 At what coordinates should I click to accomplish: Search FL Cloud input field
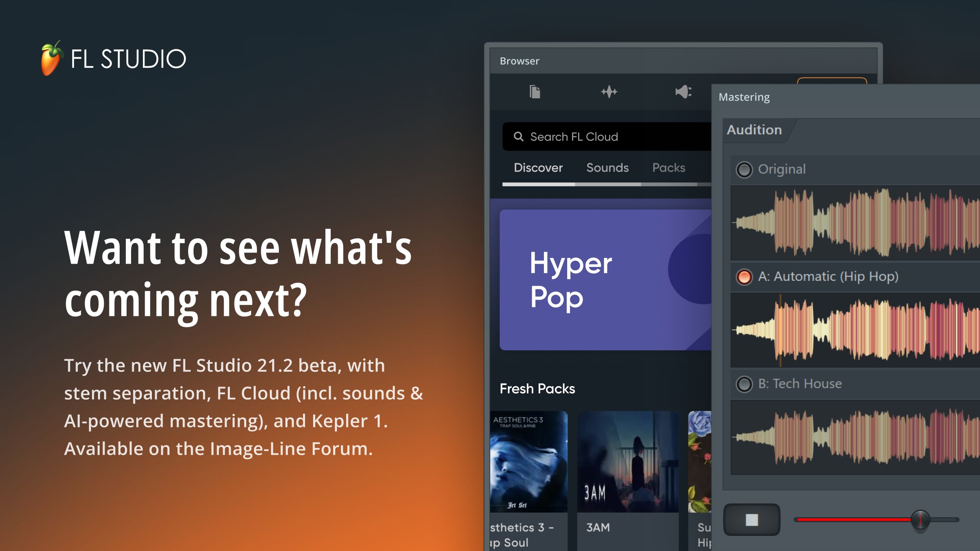(x=607, y=137)
